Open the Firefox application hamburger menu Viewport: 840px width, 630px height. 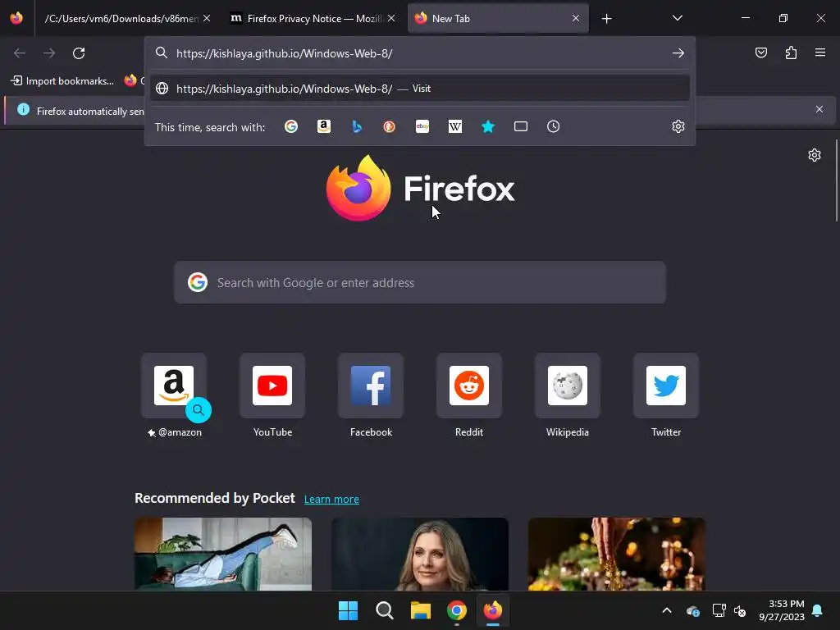[820, 52]
